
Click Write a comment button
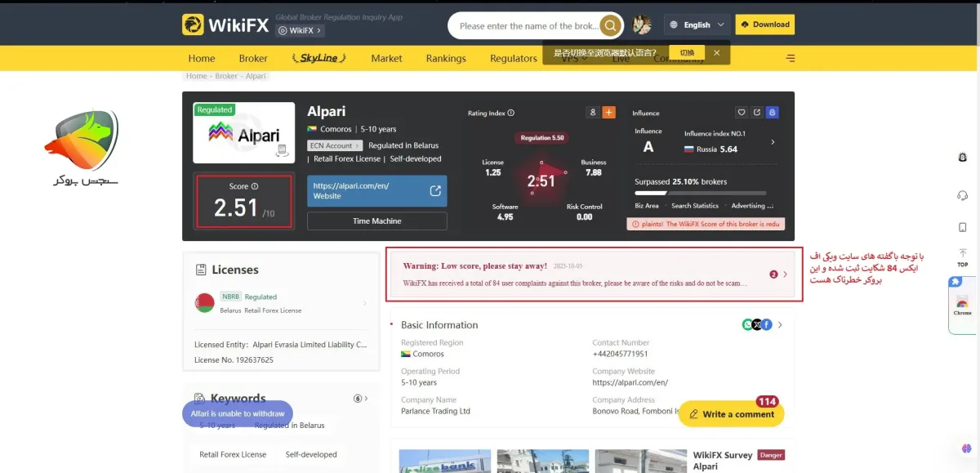pos(732,414)
